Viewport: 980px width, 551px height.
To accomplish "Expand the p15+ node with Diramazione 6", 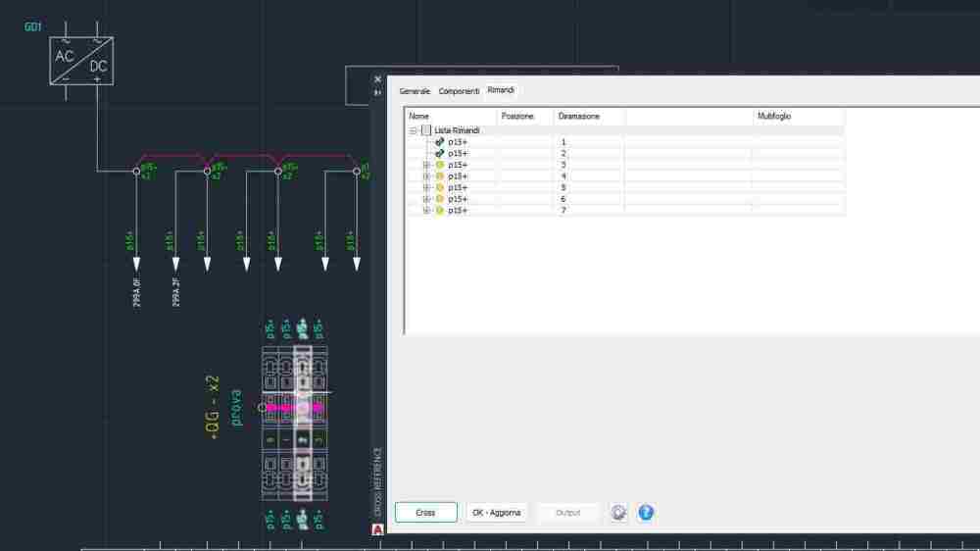I will pos(427,199).
